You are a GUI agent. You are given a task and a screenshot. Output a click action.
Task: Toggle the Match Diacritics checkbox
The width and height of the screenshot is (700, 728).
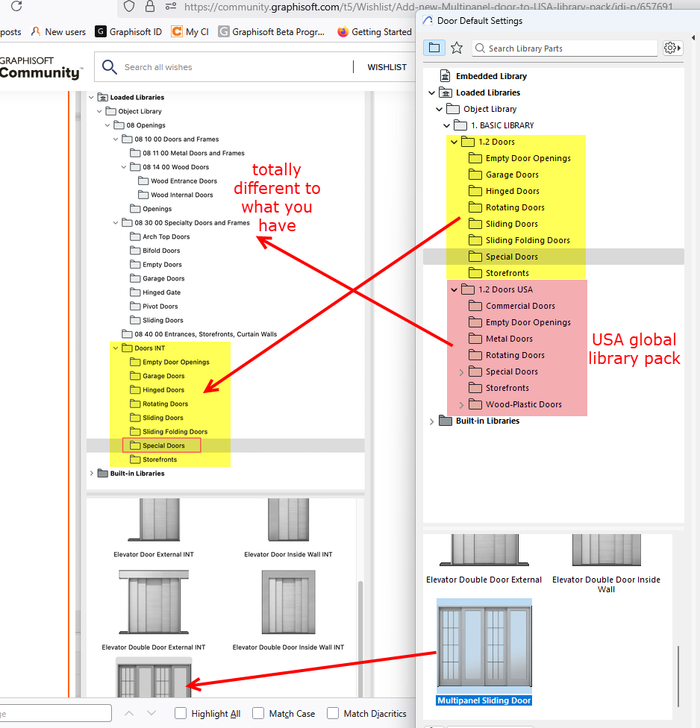(x=333, y=713)
